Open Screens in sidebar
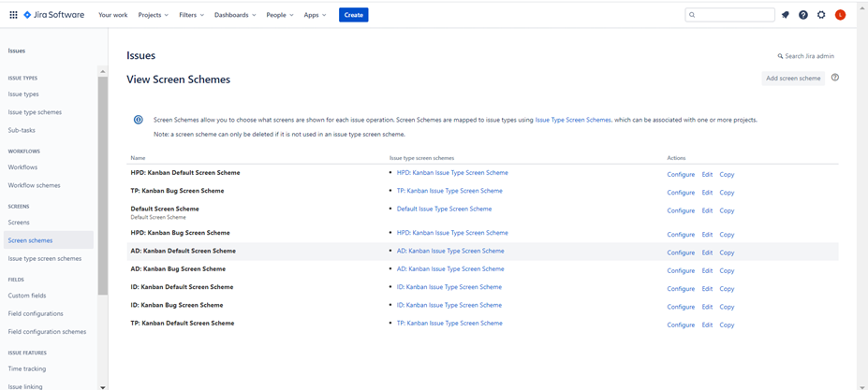The image size is (868, 390). click(x=19, y=223)
